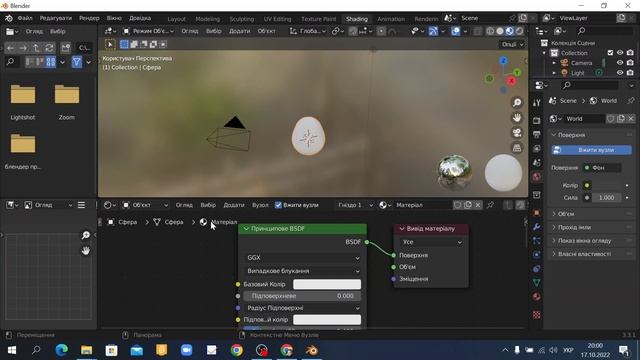Screen dimensions: 640x360
Task: Pin the node tree with pin icon
Action: click(490, 205)
